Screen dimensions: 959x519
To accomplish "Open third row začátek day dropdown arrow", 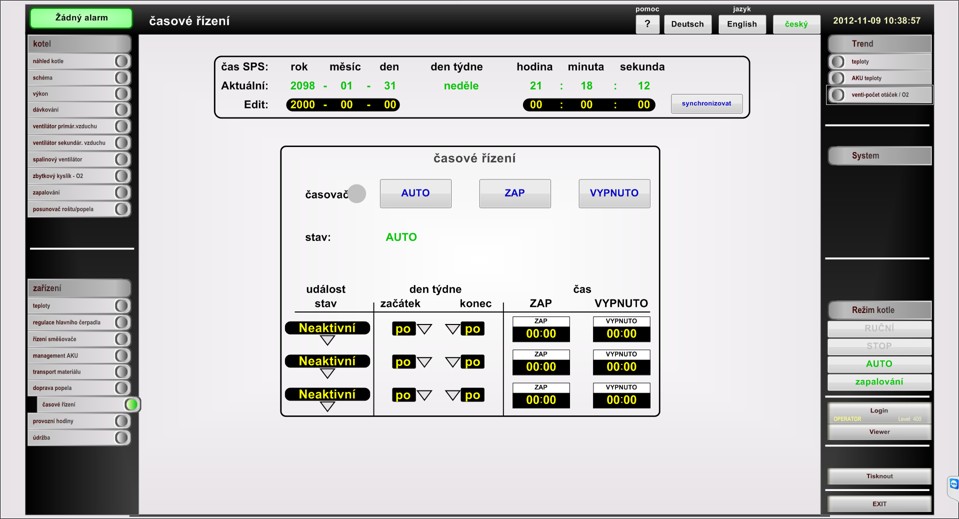I will (x=424, y=395).
